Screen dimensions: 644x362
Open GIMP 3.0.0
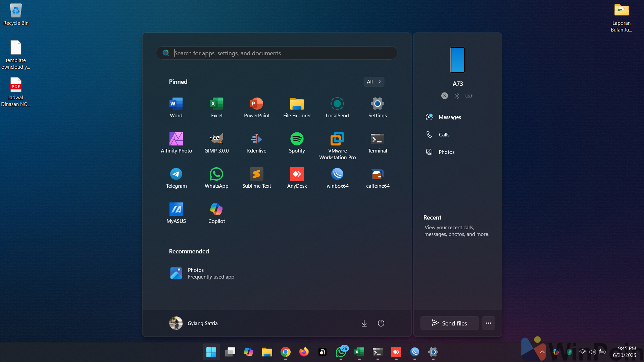click(x=216, y=143)
